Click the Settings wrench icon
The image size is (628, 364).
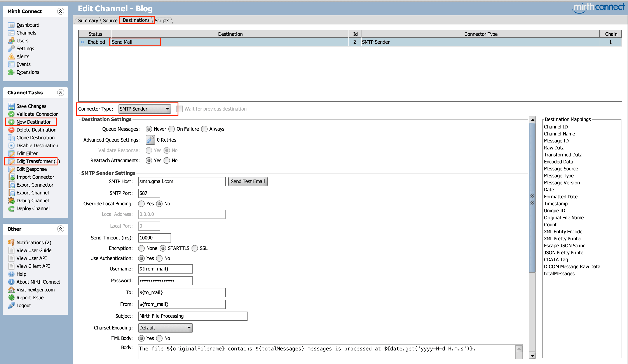coord(11,49)
